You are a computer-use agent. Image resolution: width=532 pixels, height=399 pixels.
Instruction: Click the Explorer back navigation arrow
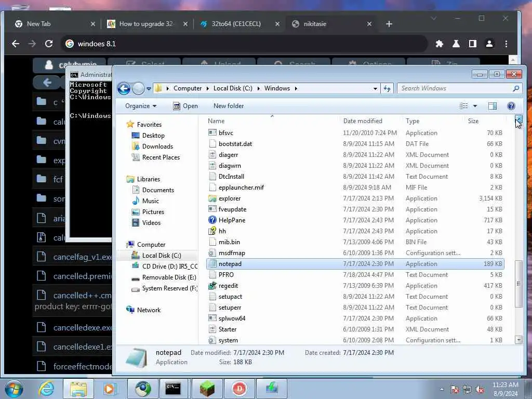click(x=124, y=88)
